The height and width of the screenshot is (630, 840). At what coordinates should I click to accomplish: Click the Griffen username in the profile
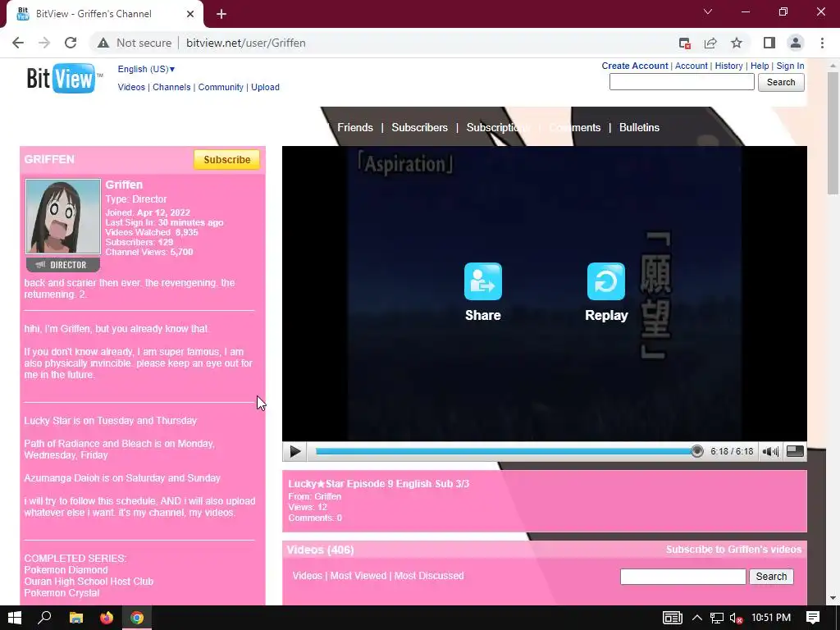(124, 185)
